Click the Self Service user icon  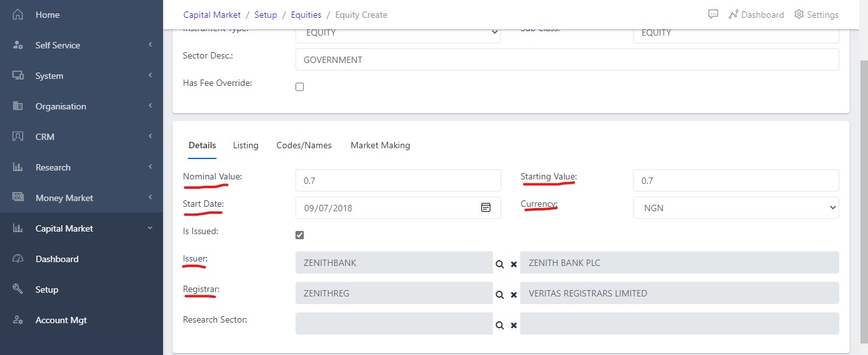pyautogui.click(x=18, y=45)
